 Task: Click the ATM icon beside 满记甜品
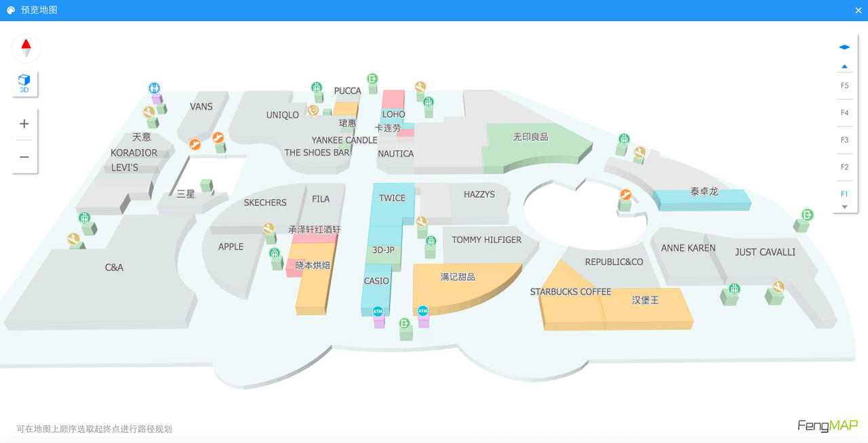tap(422, 312)
